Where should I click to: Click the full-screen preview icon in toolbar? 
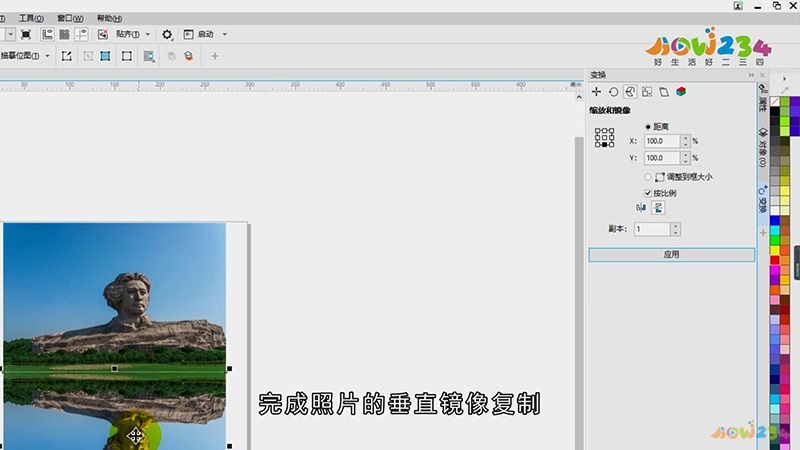pyautogui.click(x=26, y=34)
